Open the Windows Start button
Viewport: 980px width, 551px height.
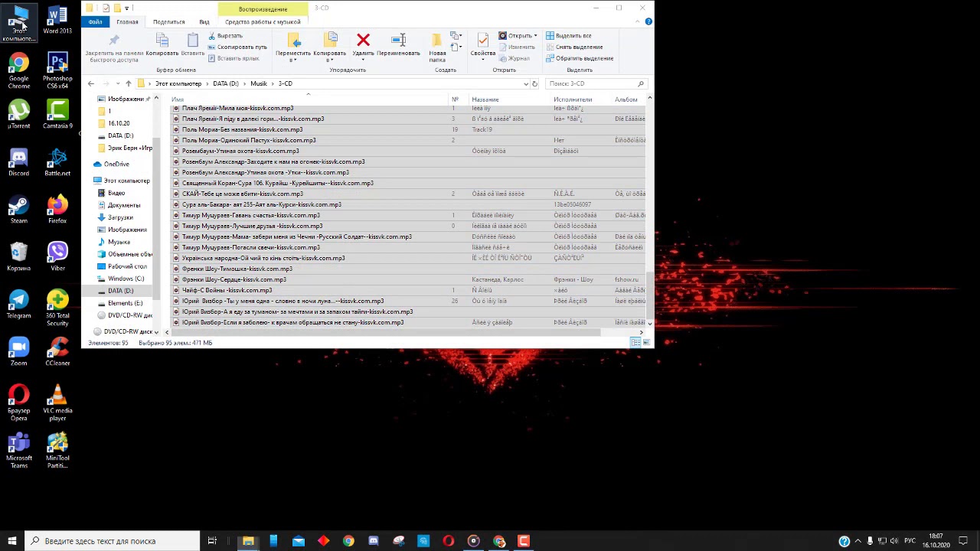point(11,541)
